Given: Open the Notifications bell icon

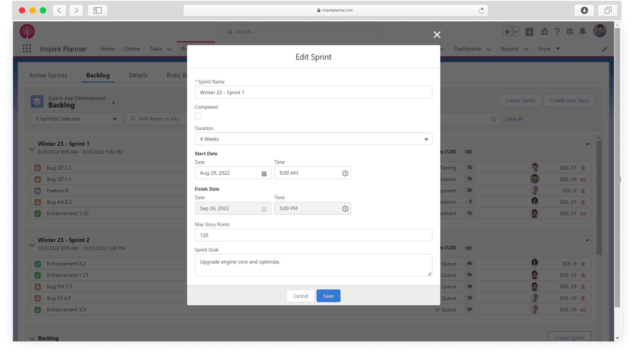Looking at the screenshot, I should coord(582,31).
